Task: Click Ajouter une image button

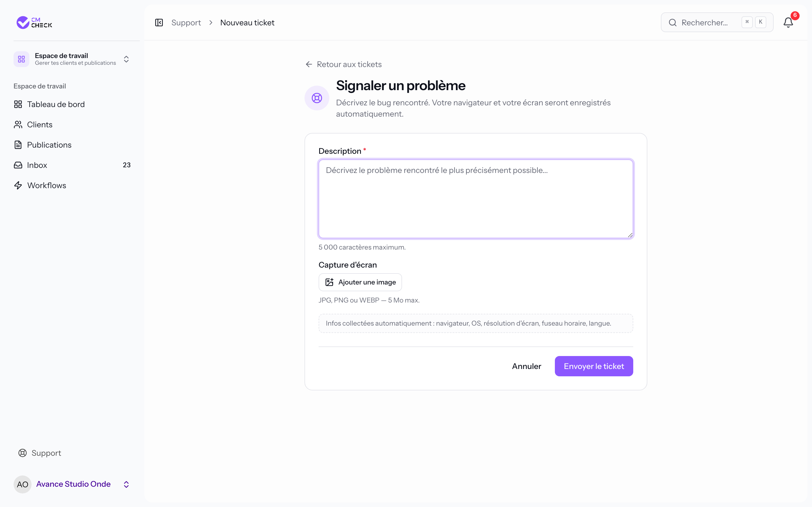Action: coord(360,282)
